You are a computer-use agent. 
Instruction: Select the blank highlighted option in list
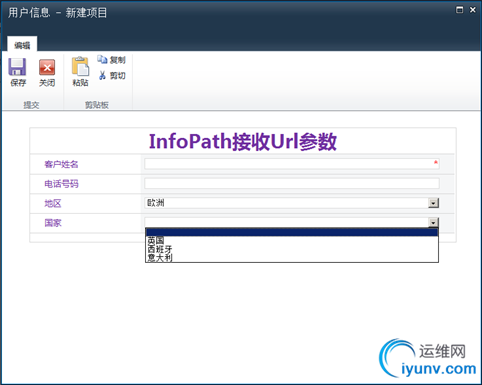(x=292, y=232)
